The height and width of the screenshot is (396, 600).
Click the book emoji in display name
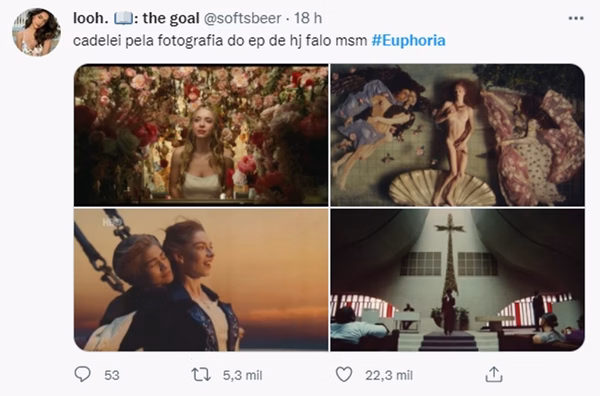pyautogui.click(x=123, y=18)
